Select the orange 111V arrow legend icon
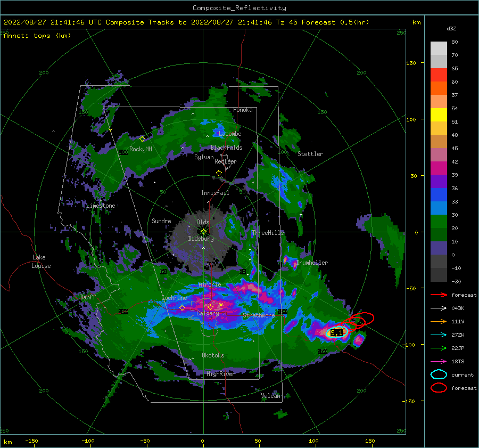479x448 pixels. 439,321
